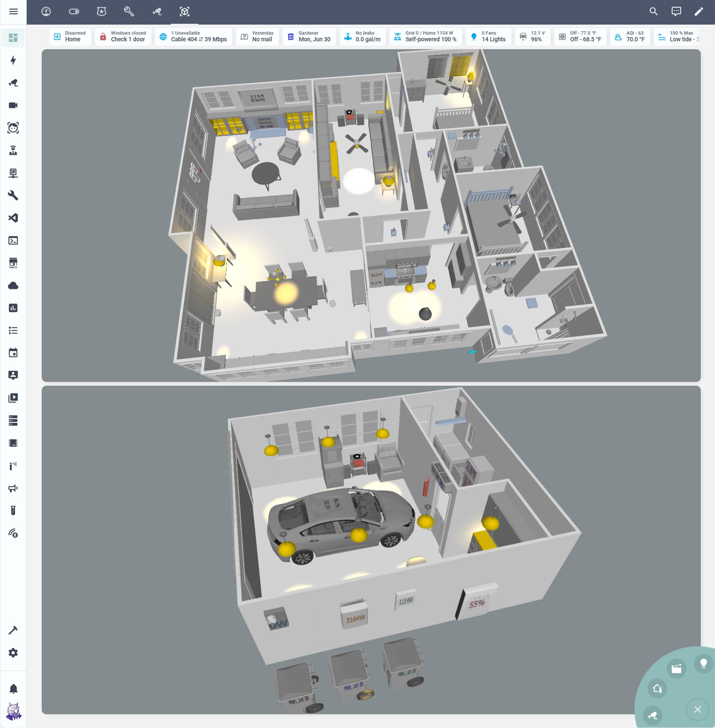Screen dimensions: 715x728
Task: Switch to the CCTV camera tab
Action: [x=157, y=11]
